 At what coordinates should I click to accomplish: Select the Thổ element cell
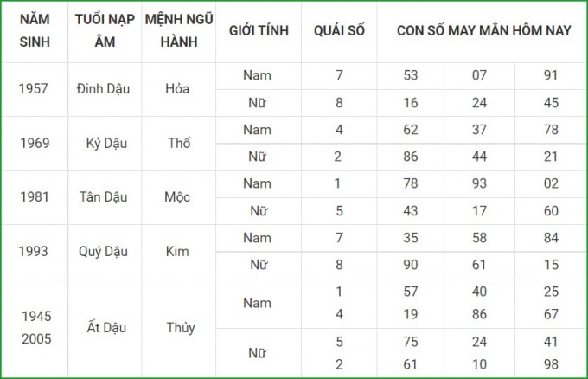click(x=179, y=143)
